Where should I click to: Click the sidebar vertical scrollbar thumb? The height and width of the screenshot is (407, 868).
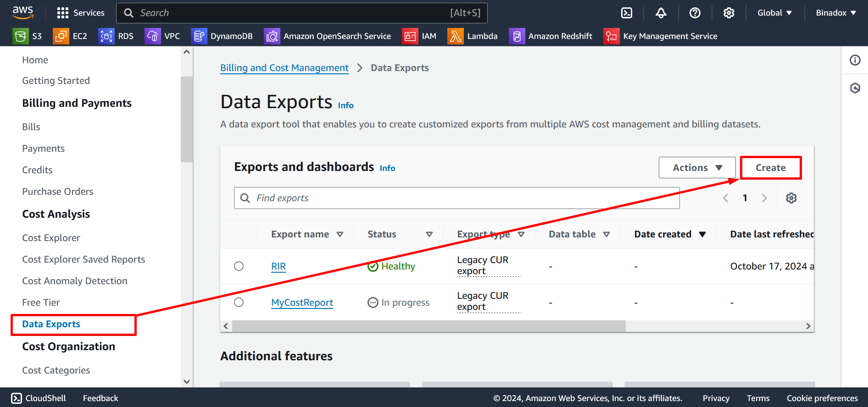tap(187, 119)
